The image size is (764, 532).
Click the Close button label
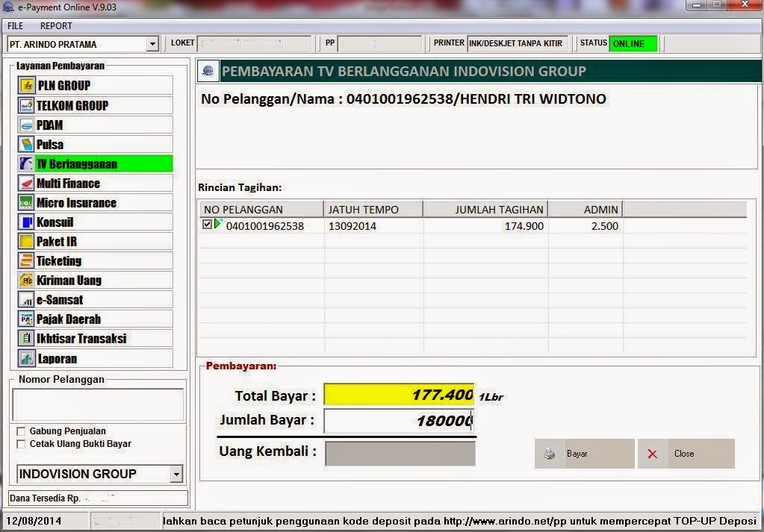(x=684, y=454)
